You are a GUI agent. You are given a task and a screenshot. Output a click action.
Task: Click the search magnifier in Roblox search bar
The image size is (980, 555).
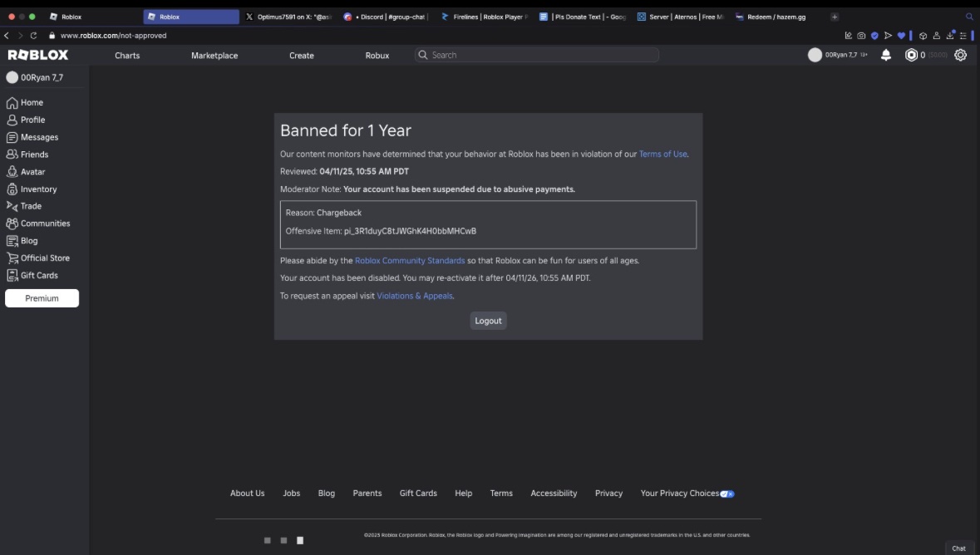pyautogui.click(x=423, y=55)
